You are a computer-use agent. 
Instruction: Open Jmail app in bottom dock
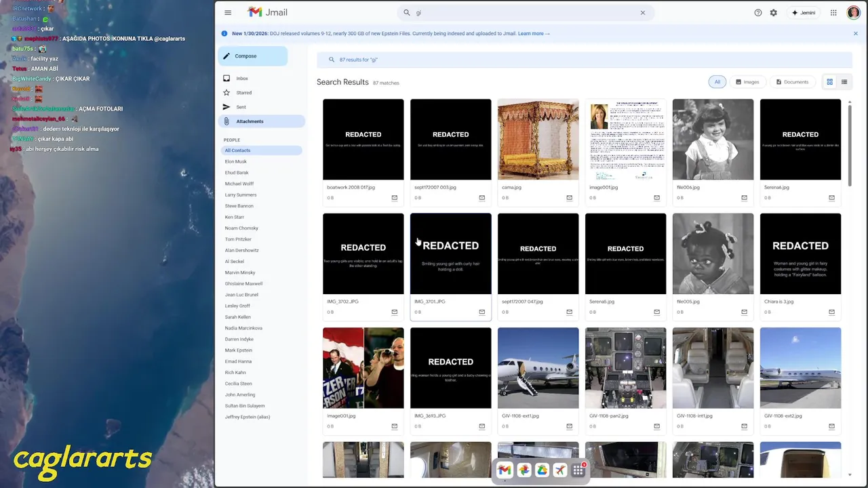tap(505, 470)
